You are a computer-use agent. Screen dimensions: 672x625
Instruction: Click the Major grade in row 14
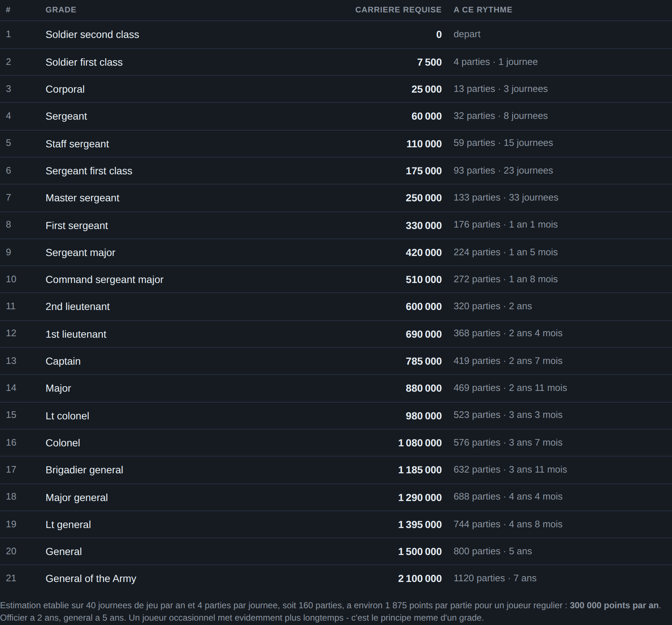point(58,388)
